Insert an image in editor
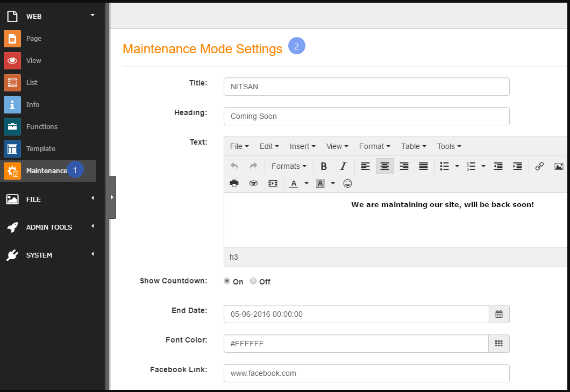This screenshot has width=570, height=392. [x=559, y=166]
